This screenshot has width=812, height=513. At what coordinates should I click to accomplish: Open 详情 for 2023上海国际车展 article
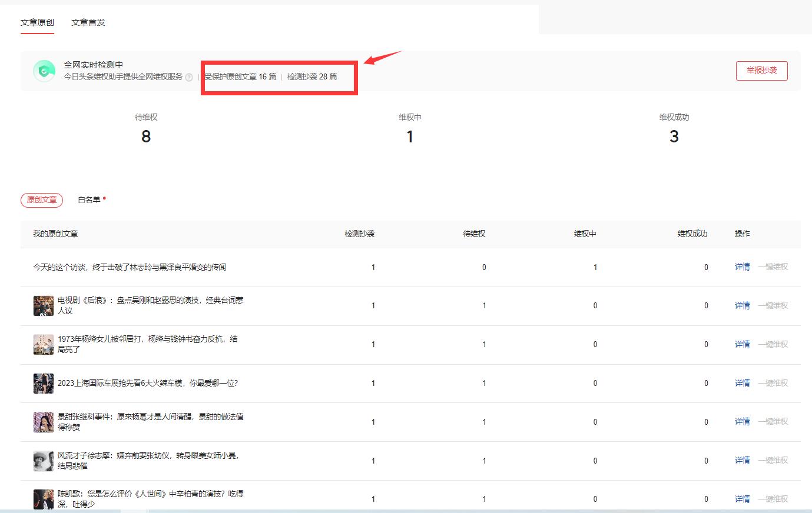tap(742, 384)
